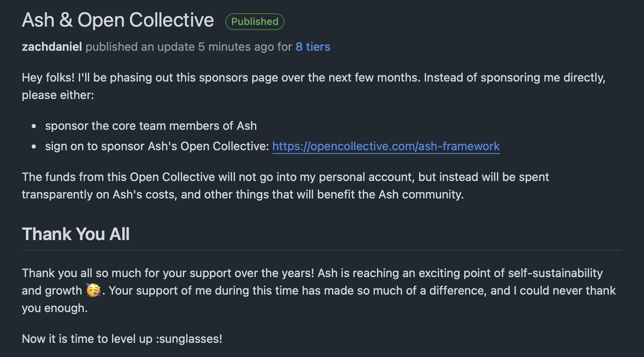Click 'sponsor the core team members' bullet
Image resolution: width=644 pixels, height=357 pixels.
point(151,126)
